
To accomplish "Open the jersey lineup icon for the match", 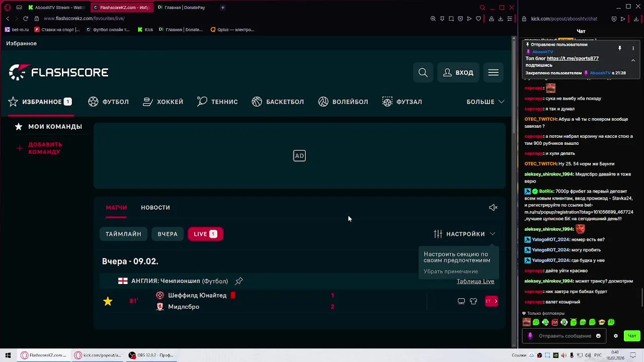I will 473,301.
